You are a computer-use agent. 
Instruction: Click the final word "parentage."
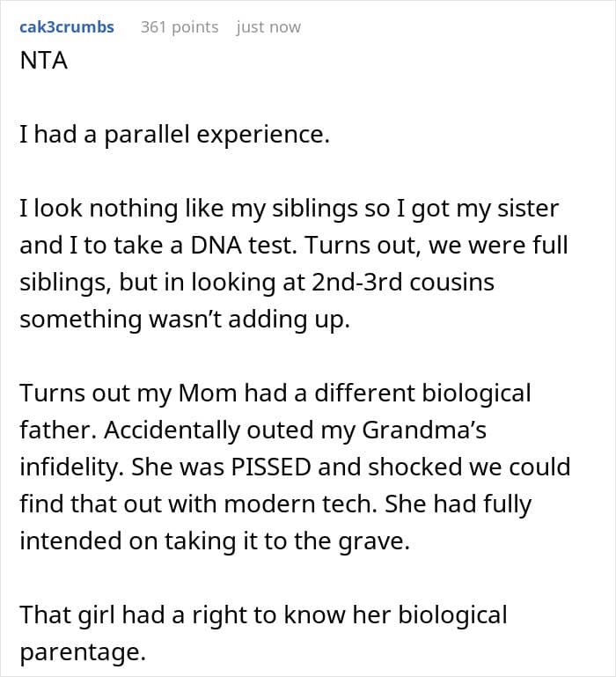[83, 652]
